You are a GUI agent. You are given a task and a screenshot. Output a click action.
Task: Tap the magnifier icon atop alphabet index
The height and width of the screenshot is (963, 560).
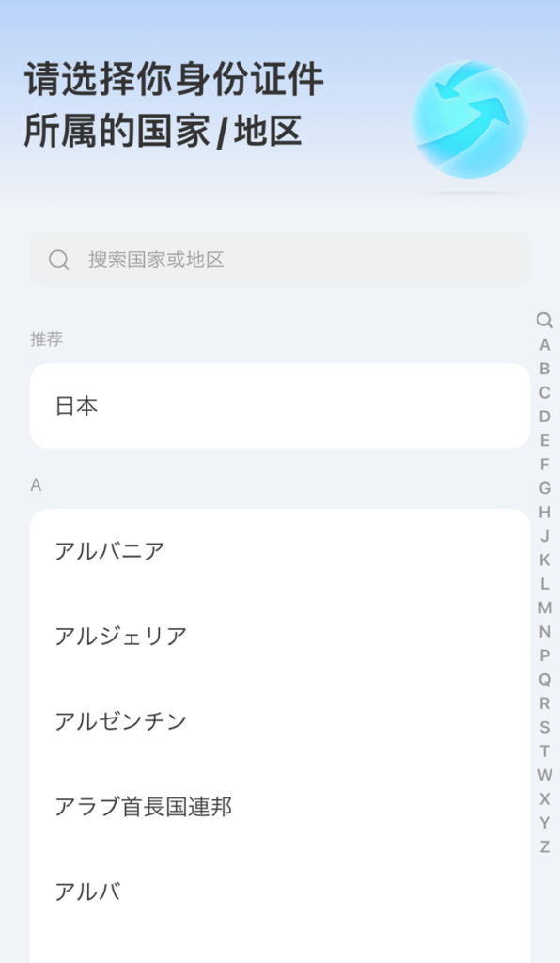[x=545, y=321]
